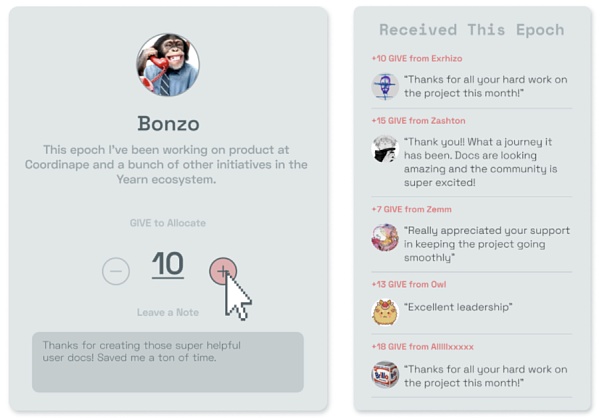This screenshot has width=600, height=420.
Task: Click Bonzo's monkey profile avatar
Action: tap(168, 65)
